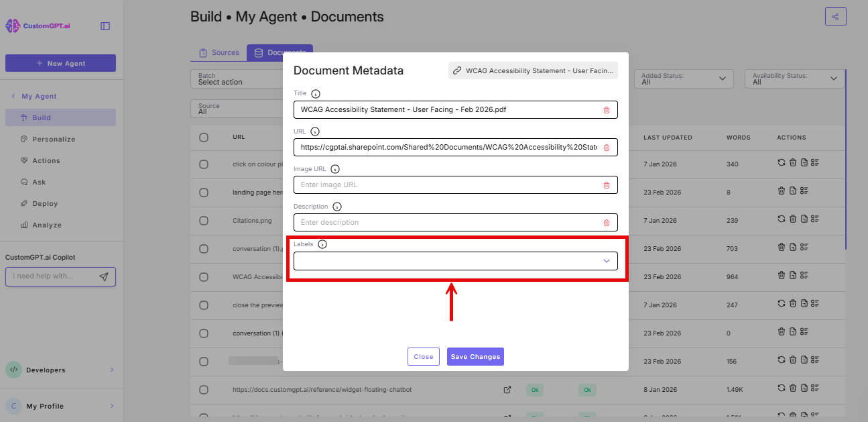Click the link icon next to WCAG document name
This screenshot has height=422, width=868.
458,70
